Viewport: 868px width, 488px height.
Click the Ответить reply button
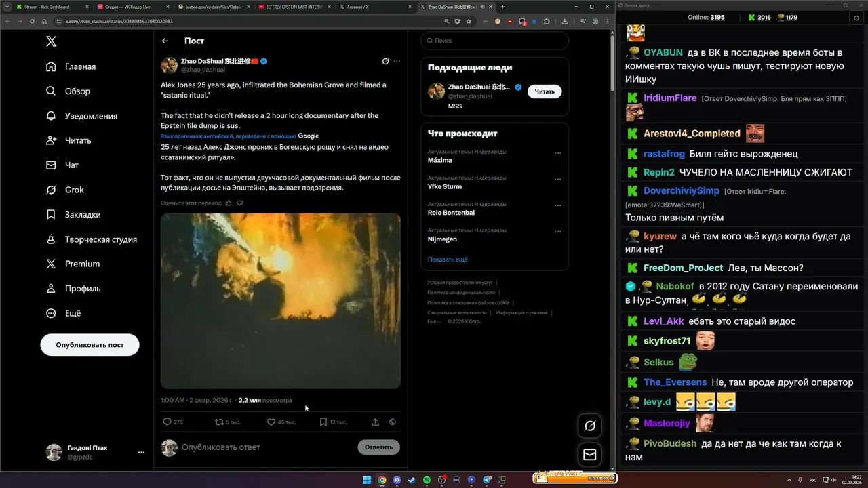pyautogui.click(x=378, y=447)
